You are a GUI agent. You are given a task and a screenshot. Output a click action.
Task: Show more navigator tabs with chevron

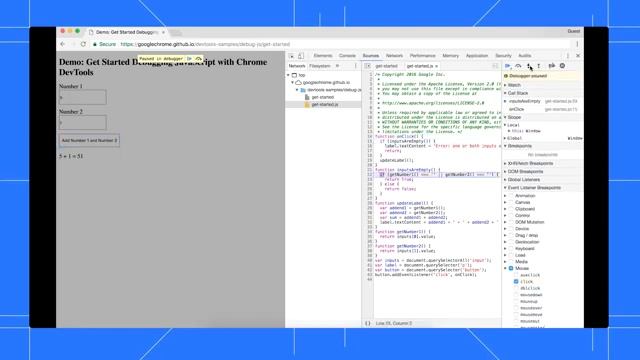pyautogui.click(x=338, y=66)
